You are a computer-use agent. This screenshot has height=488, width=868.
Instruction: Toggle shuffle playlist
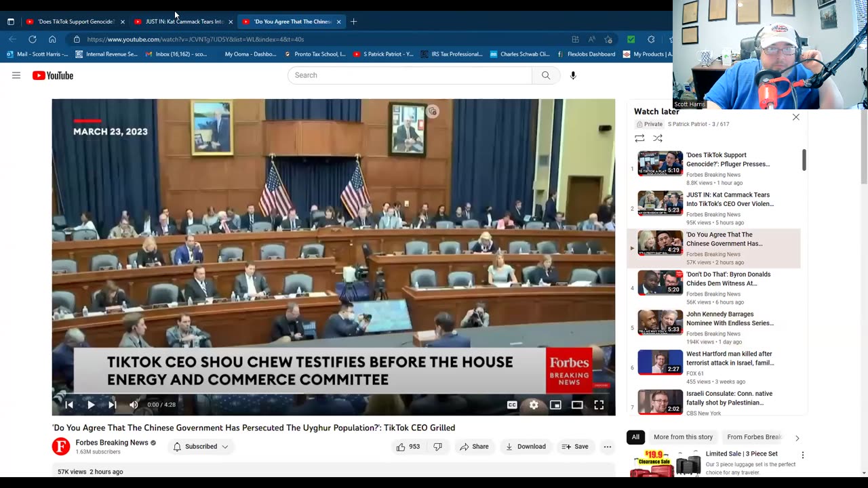point(658,138)
